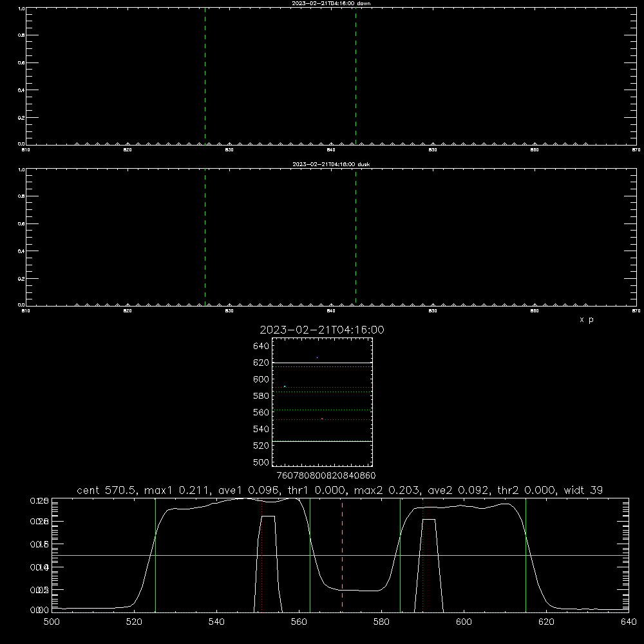Click x-axis label '540' on the bottom plot
Image resolution: width=644 pixels, height=644 pixels.
tap(216, 622)
